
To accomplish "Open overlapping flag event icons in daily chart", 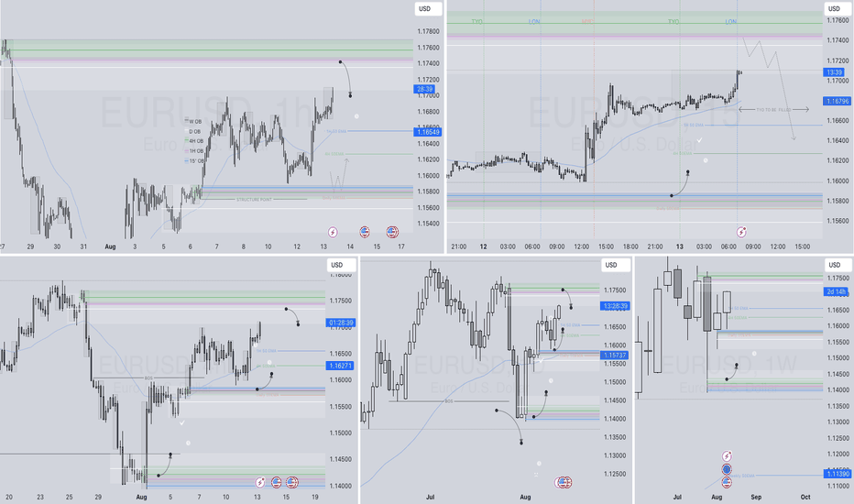I will coord(564,482).
